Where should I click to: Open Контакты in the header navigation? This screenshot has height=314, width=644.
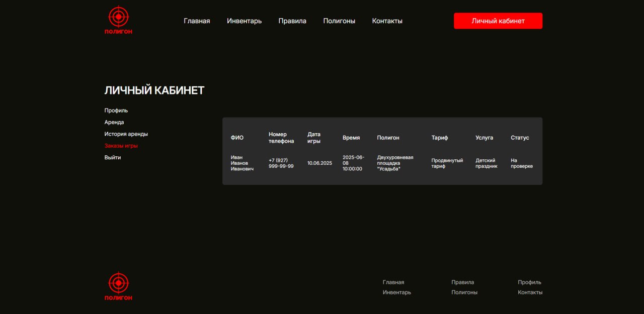pyautogui.click(x=387, y=21)
